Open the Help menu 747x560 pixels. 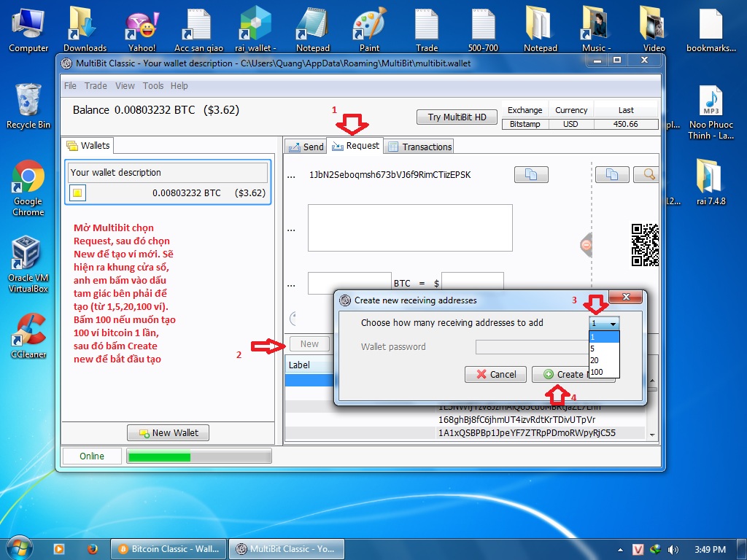(x=179, y=86)
